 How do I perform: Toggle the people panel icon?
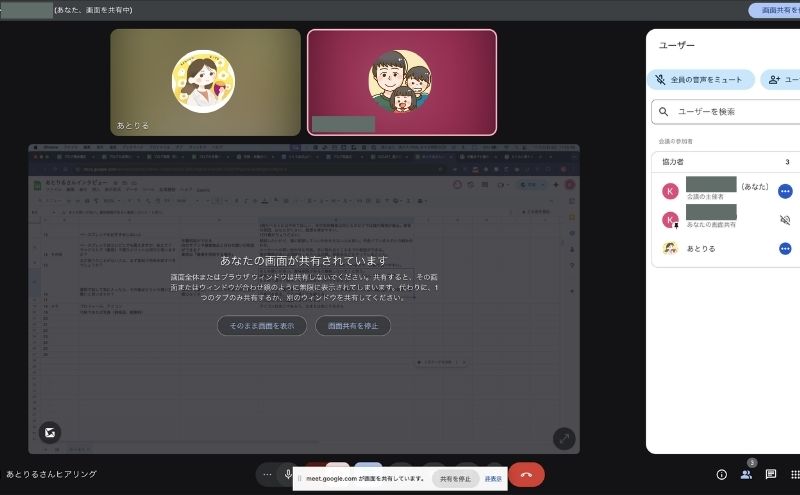(746, 475)
